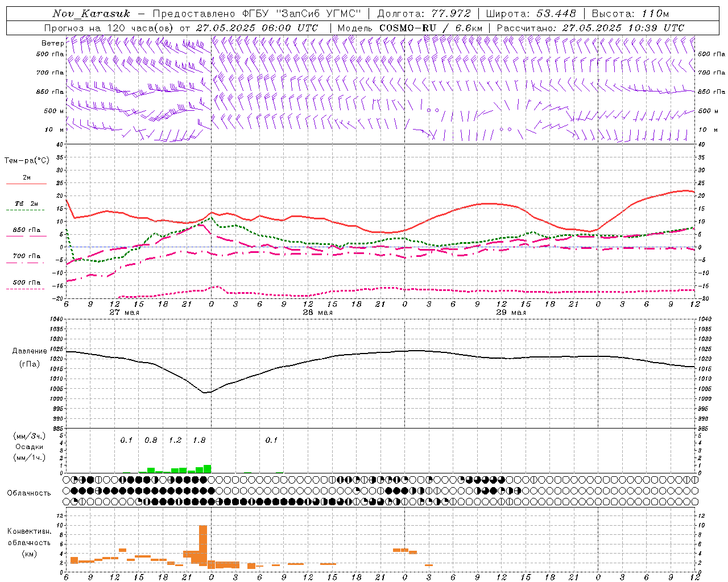
Task: Click the '(мм/1ч.)' precipitation unit label
Action: pyautogui.click(x=29, y=457)
